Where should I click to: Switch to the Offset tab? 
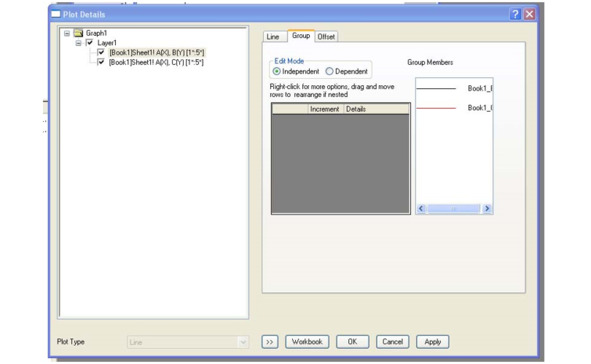tap(326, 37)
